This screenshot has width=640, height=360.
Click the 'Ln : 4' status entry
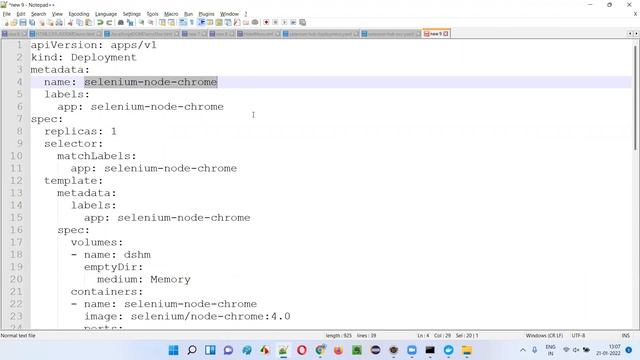[x=423, y=336]
